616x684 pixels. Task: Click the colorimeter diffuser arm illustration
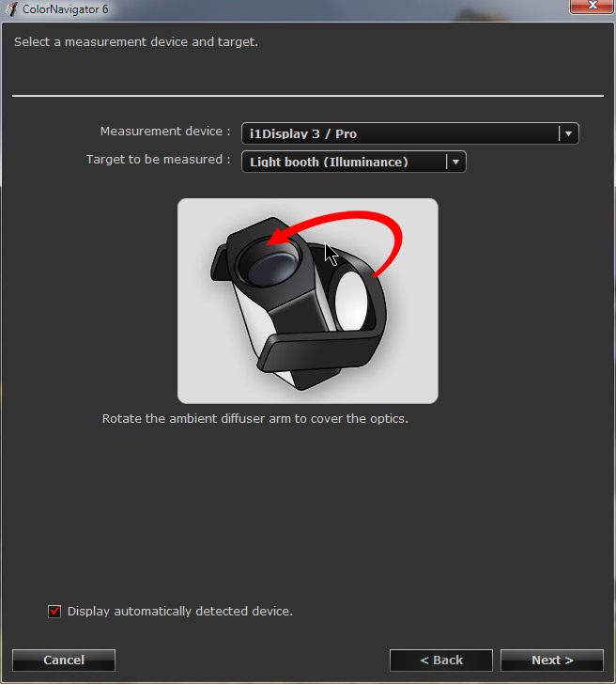pyautogui.click(x=308, y=301)
